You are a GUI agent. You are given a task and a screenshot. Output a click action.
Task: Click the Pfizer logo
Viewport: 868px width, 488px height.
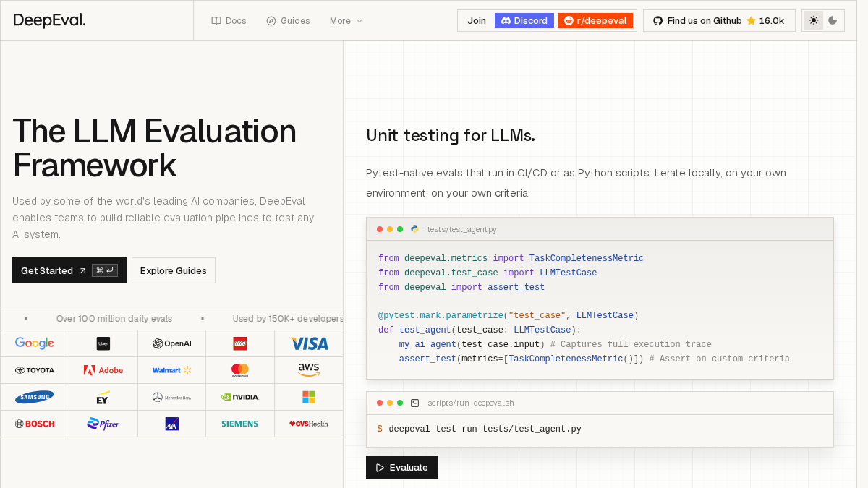(103, 424)
